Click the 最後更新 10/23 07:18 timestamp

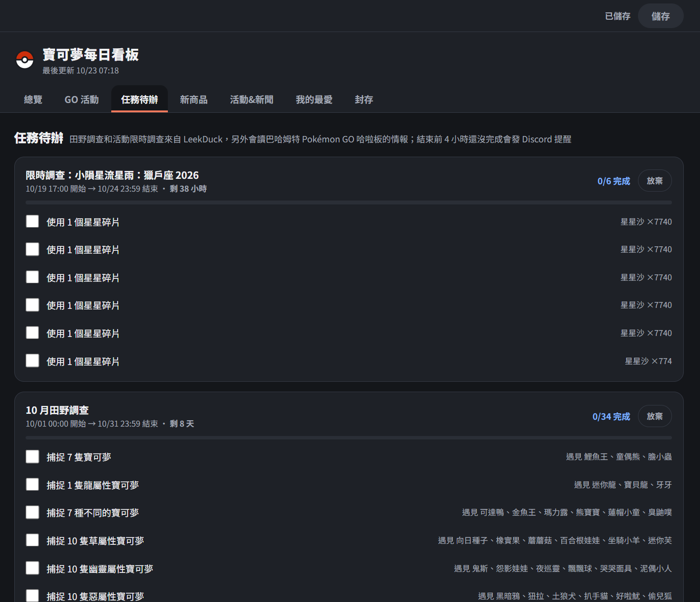point(81,70)
